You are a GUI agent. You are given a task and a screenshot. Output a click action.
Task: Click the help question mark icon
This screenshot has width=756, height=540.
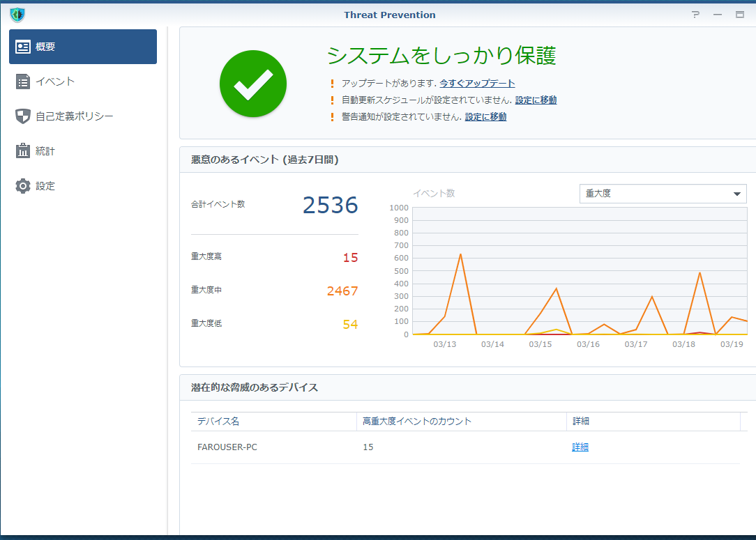tap(695, 15)
